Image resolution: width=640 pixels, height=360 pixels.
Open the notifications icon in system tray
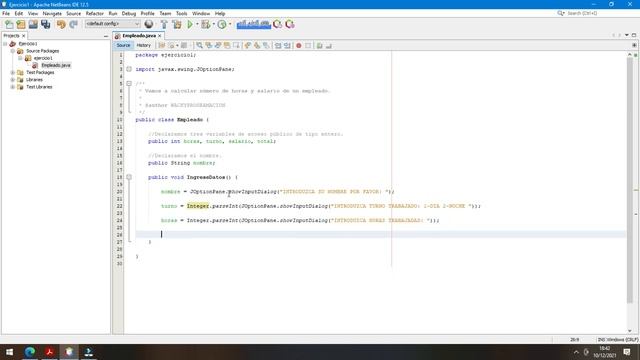[627, 352]
